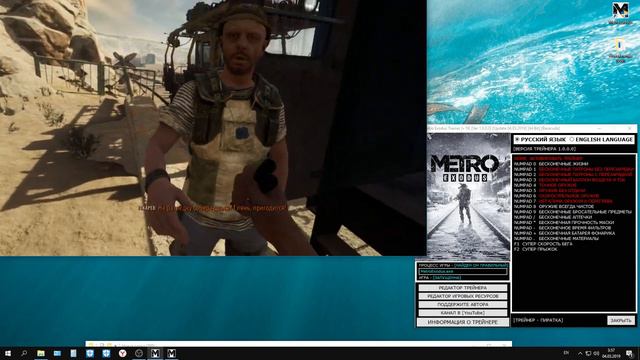Click Редактор игровых ресурсов button
The height and width of the screenshot is (360, 640).
point(462,296)
